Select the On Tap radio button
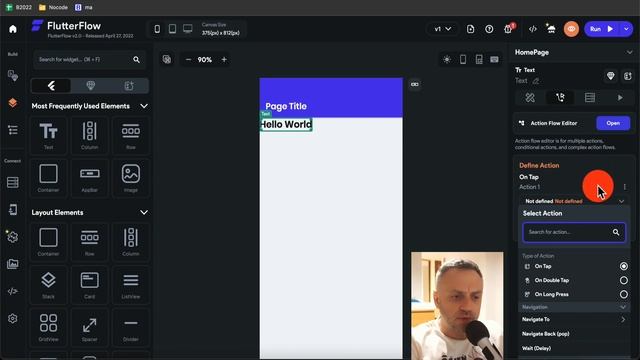Viewport: 640px width, 360px height. [x=623, y=266]
